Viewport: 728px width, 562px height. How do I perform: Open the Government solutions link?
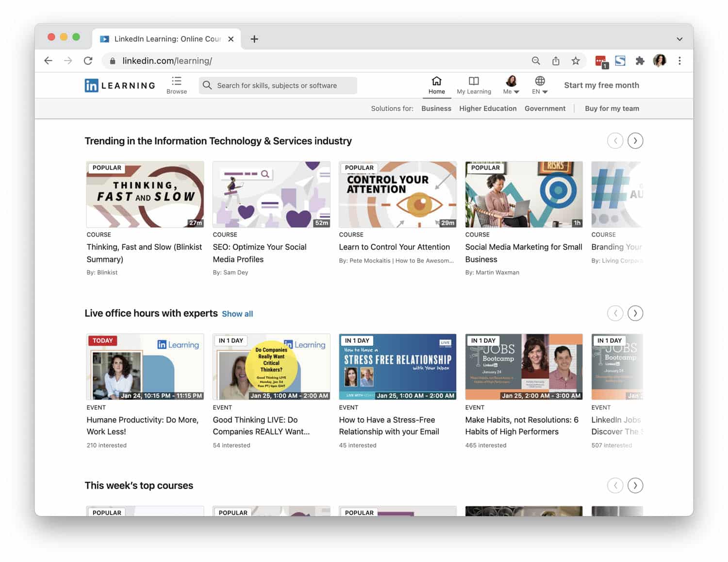(545, 108)
